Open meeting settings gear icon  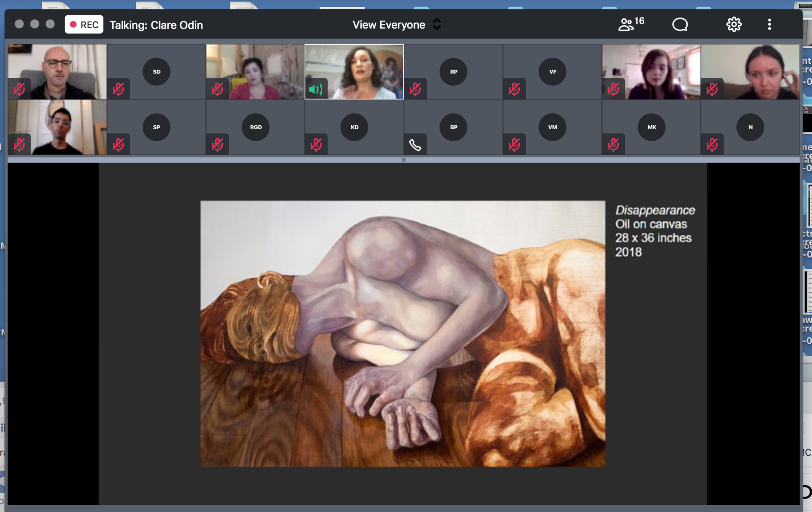point(734,24)
